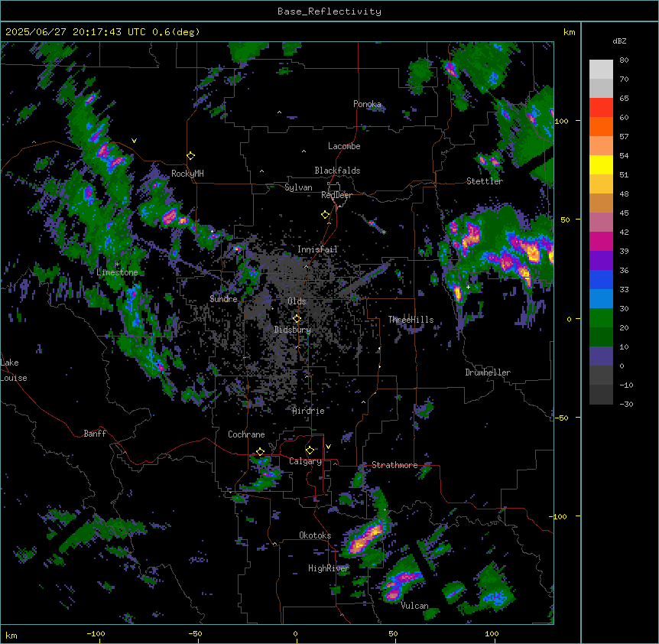Image resolution: width=659 pixels, height=644 pixels.
Task: Click the km unit label at bottom left
Action: point(11,635)
